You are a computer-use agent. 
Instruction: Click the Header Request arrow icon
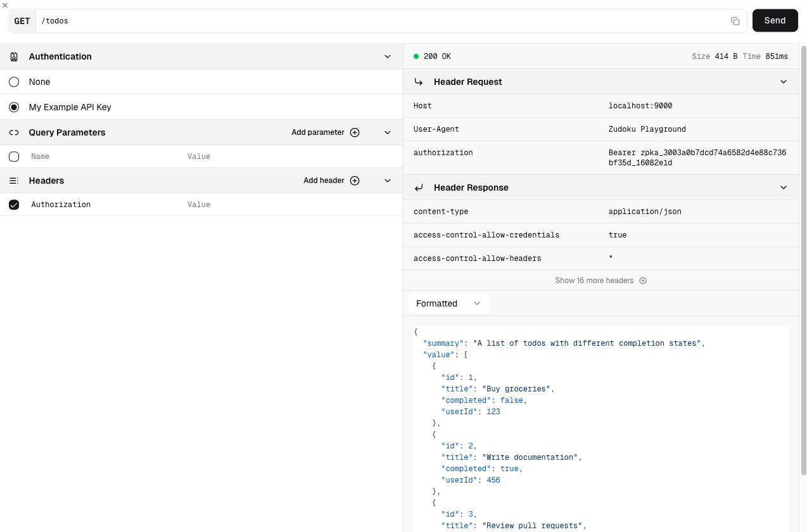pos(419,82)
